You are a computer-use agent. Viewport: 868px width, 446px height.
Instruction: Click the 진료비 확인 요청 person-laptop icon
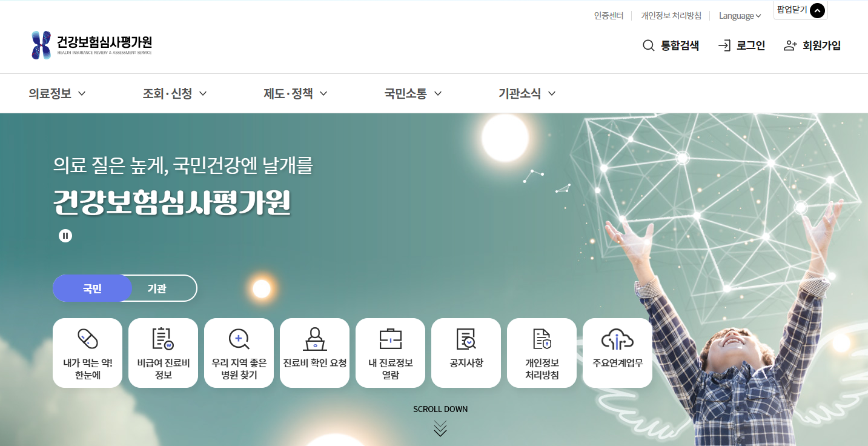point(315,339)
